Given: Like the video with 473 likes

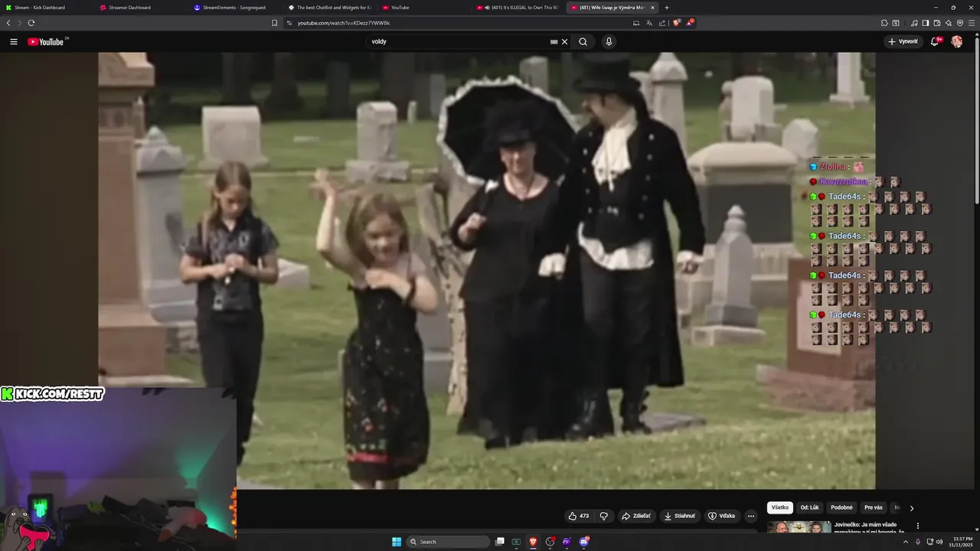Looking at the screenshot, I should click(579, 516).
